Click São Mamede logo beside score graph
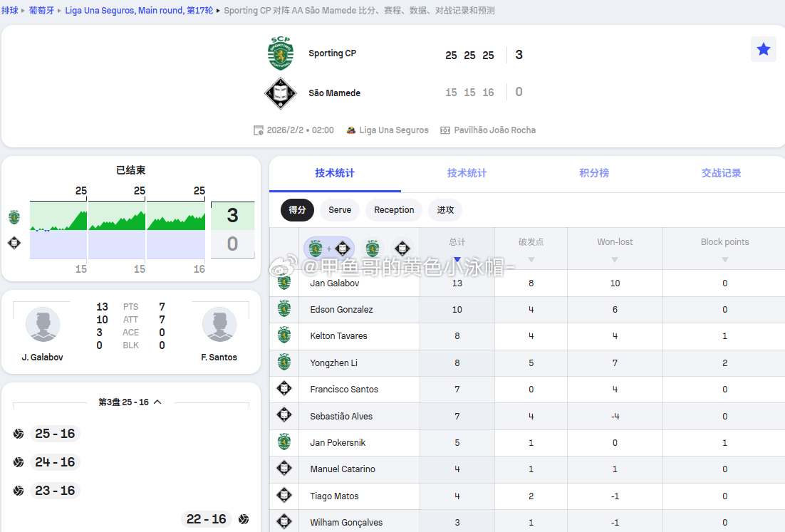Viewport: 785px width, 532px height. 14,244
